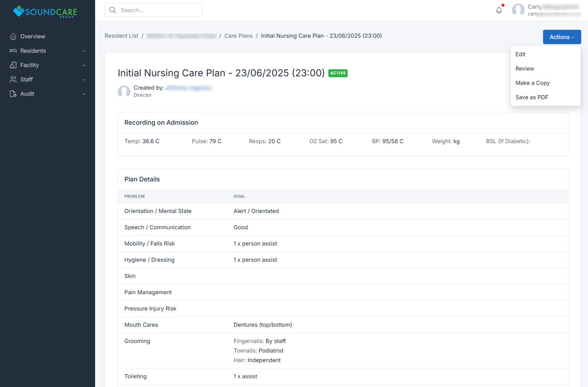Screen dimensions: 588x387
Task: Choose Save as PDF menu option
Action: pyautogui.click(x=532, y=97)
